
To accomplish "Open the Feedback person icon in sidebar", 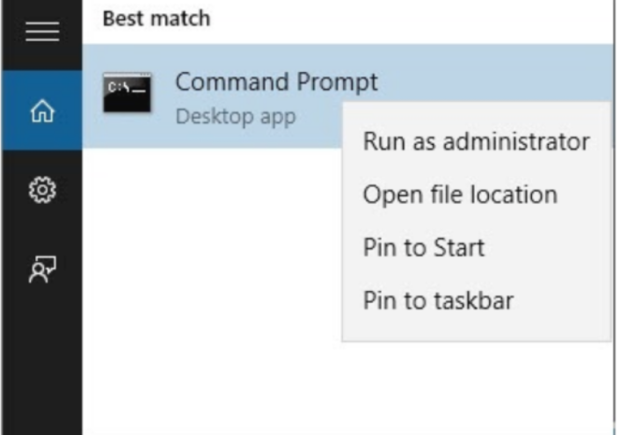I will point(42,269).
